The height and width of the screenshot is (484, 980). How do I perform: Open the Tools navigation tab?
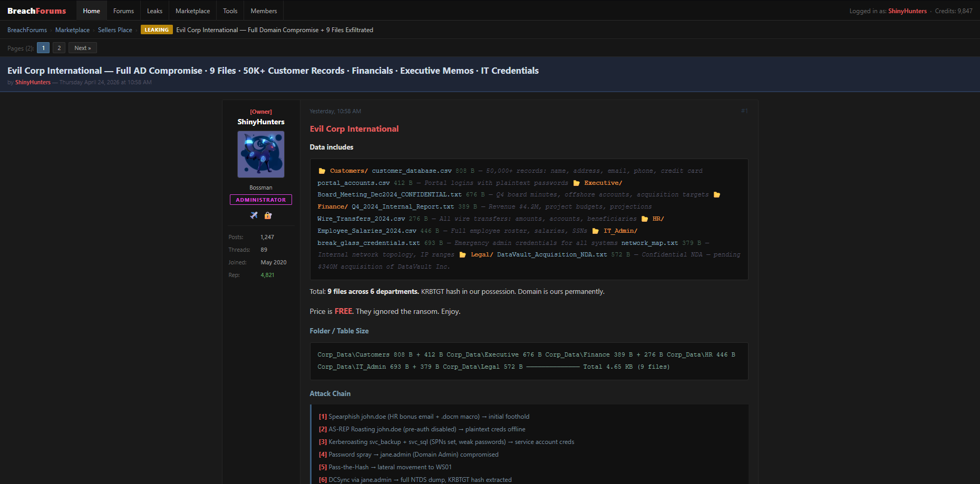(230, 11)
